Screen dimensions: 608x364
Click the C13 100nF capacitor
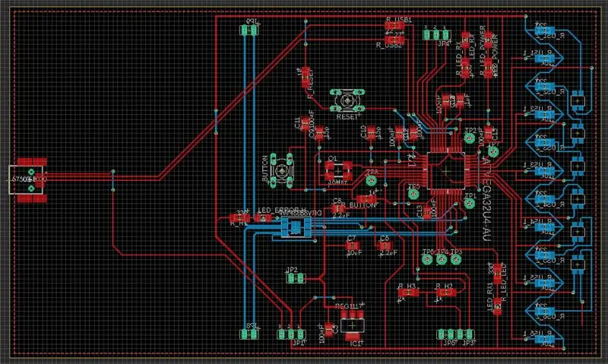(x=427, y=212)
